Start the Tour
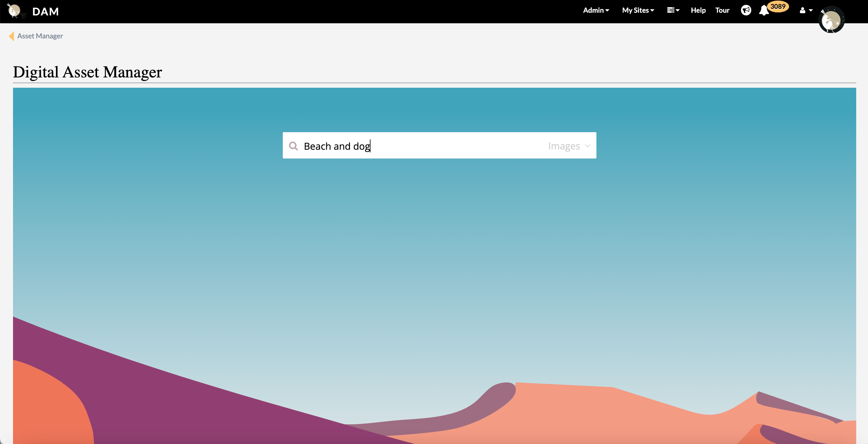Image resolution: width=868 pixels, height=444 pixels. (722, 11)
